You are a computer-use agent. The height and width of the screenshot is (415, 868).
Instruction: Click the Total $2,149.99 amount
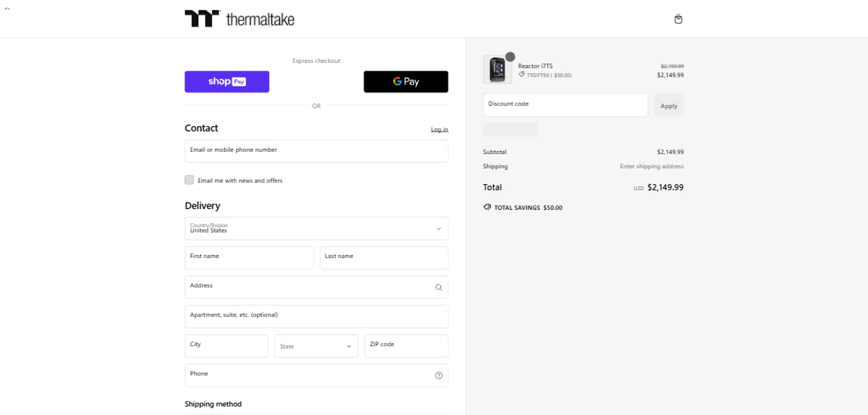tap(665, 188)
